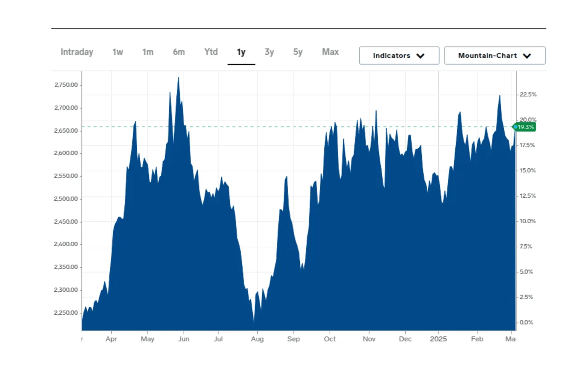Click the green dashed current-price line

tap(294, 127)
